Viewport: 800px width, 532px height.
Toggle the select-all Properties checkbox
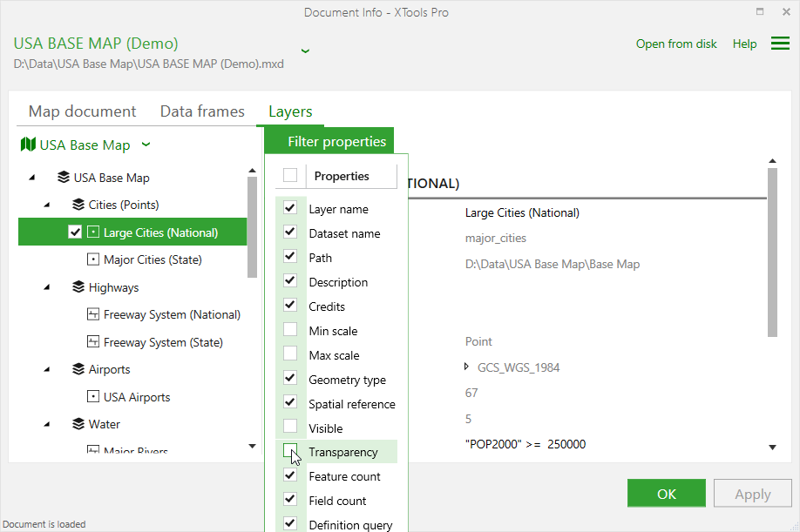(290, 175)
